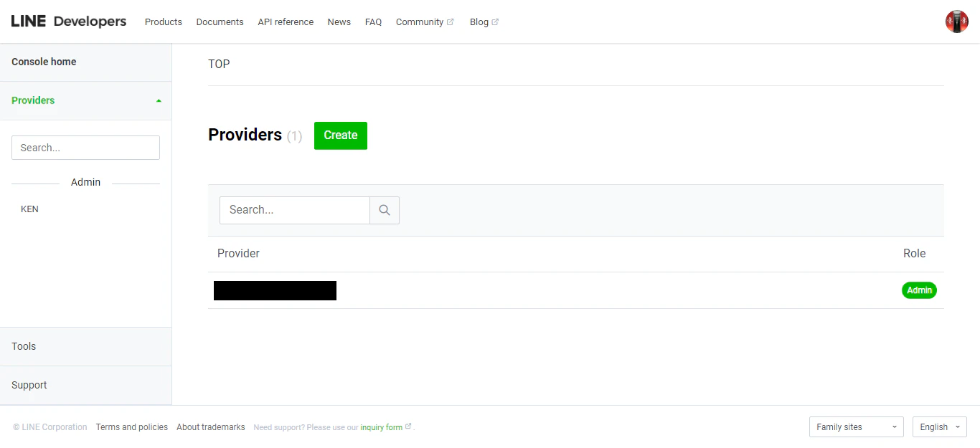Click the TOP breadcrumb

[219, 64]
